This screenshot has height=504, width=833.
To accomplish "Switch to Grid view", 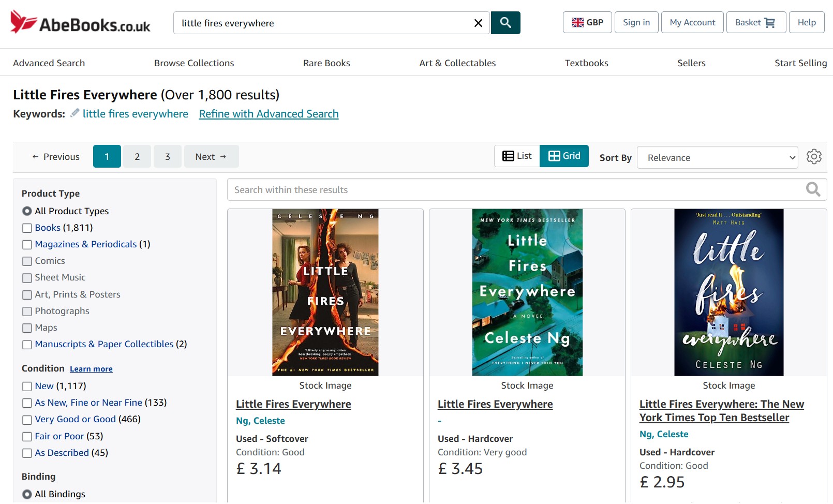I will (564, 155).
